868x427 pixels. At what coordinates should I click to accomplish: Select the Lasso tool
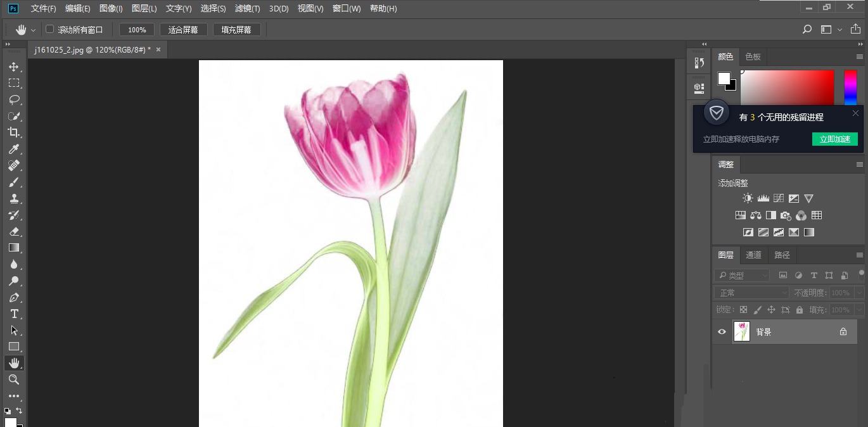pyautogui.click(x=14, y=99)
